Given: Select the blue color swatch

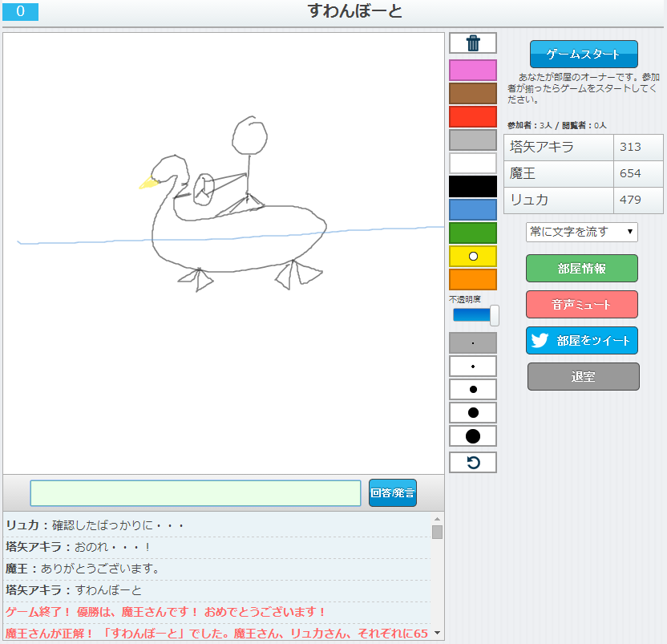Looking at the screenshot, I should [x=473, y=209].
